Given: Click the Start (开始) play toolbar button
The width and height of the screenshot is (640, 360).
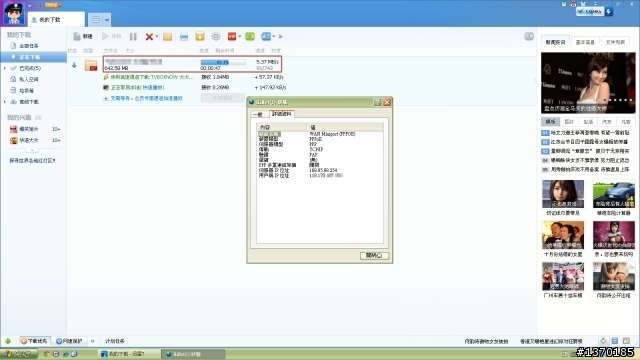Looking at the screenshot, I should pyautogui.click(x=111, y=36).
